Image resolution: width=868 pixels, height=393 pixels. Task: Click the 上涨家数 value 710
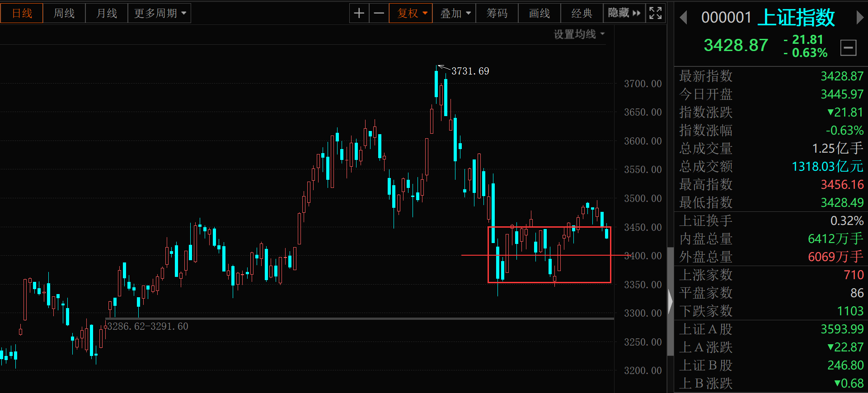click(854, 275)
